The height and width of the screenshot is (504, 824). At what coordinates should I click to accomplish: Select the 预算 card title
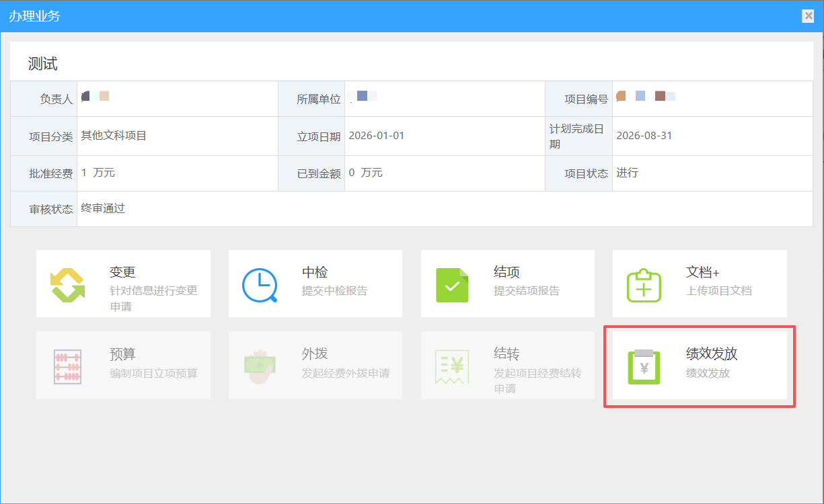pyautogui.click(x=123, y=353)
